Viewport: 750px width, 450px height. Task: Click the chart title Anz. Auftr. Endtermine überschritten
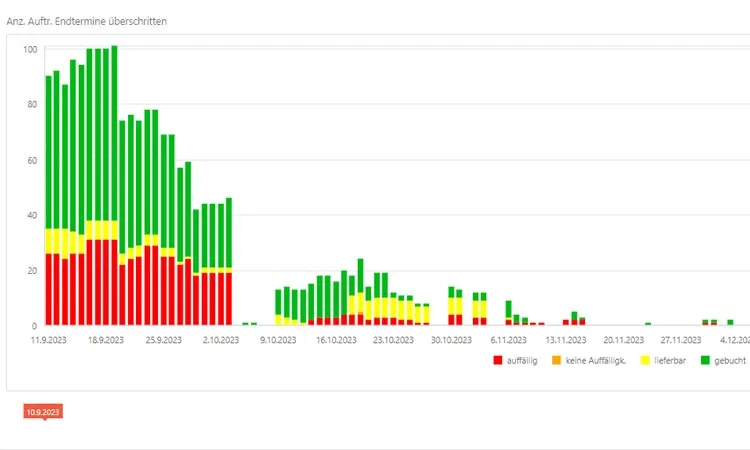tap(87, 20)
